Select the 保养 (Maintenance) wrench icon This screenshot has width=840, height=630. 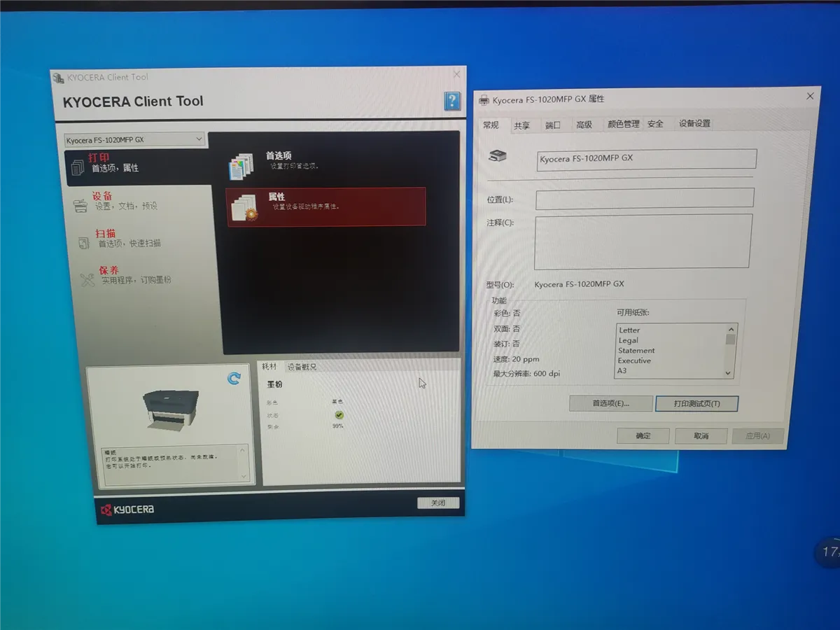click(87, 279)
